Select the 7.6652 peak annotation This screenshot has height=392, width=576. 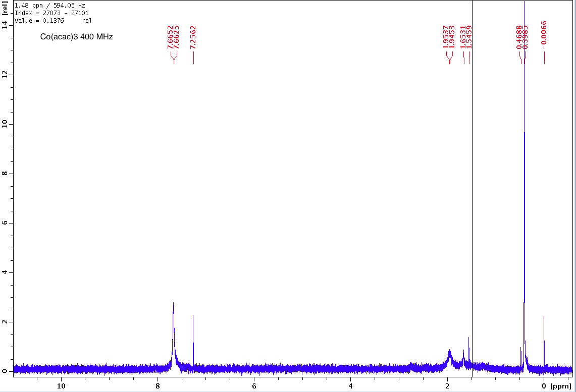tap(170, 37)
